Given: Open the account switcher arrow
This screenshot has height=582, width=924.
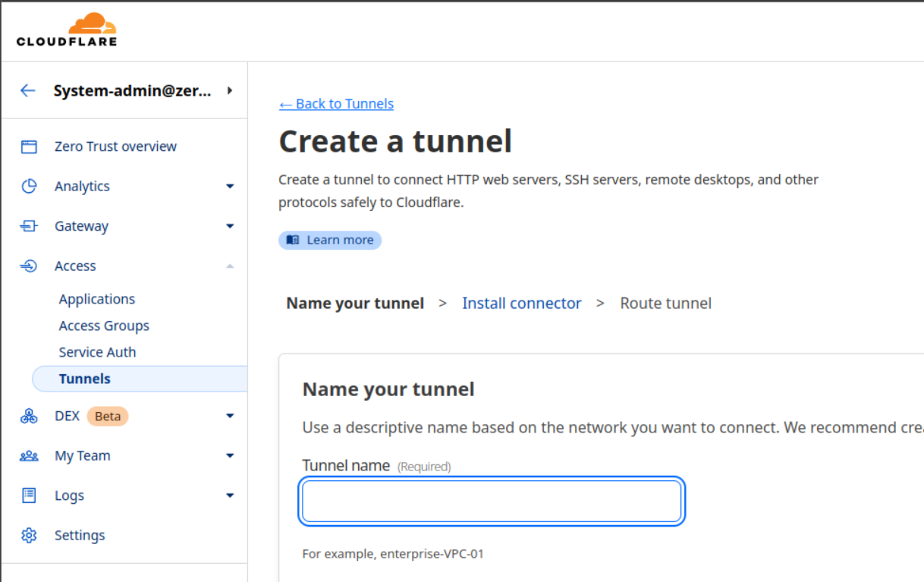Looking at the screenshot, I should [x=230, y=91].
